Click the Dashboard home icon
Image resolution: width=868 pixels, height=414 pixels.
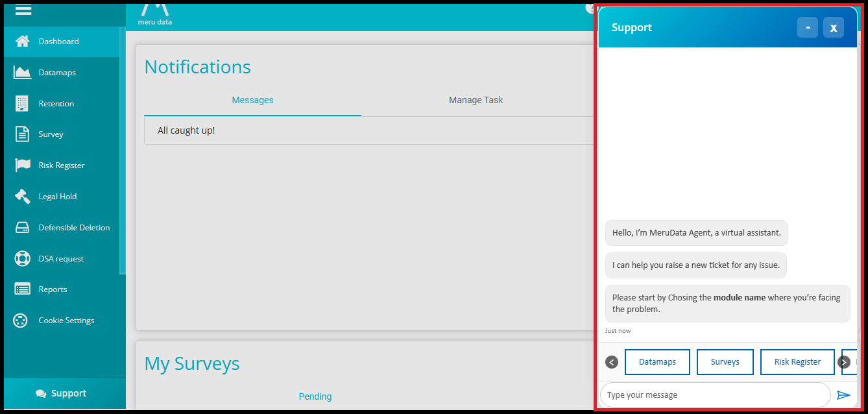23,42
